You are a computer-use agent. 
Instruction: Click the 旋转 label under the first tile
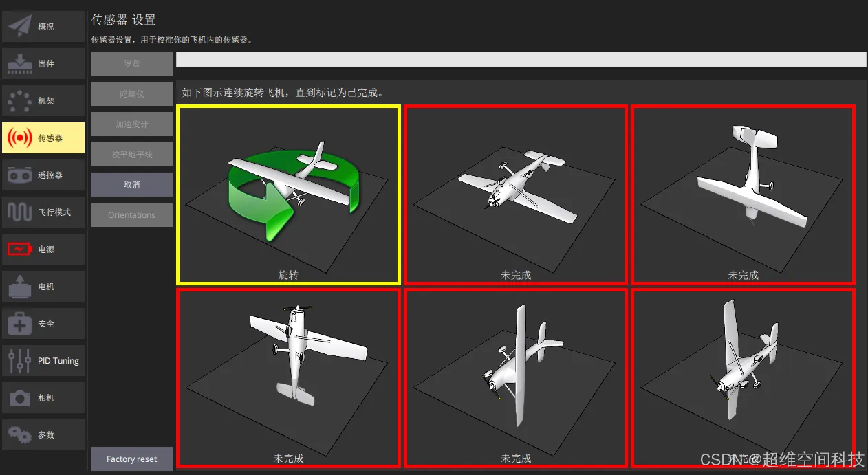pyautogui.click(x=289, y=275)
